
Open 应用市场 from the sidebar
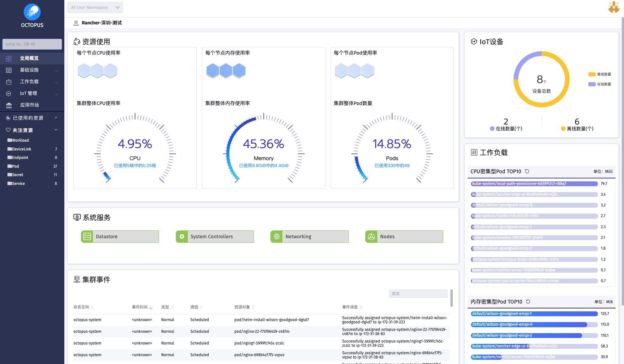click(x=29, y=105)
